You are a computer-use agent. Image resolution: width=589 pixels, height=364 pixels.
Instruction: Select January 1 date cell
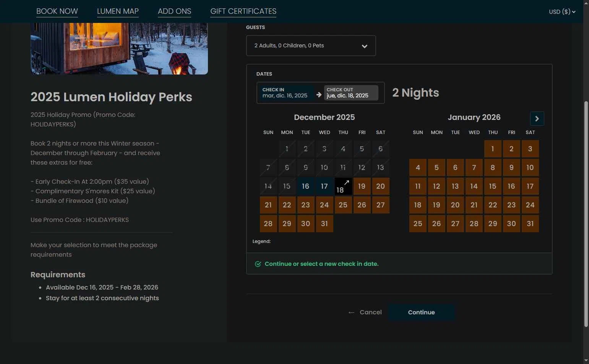(x=493, y=149)
